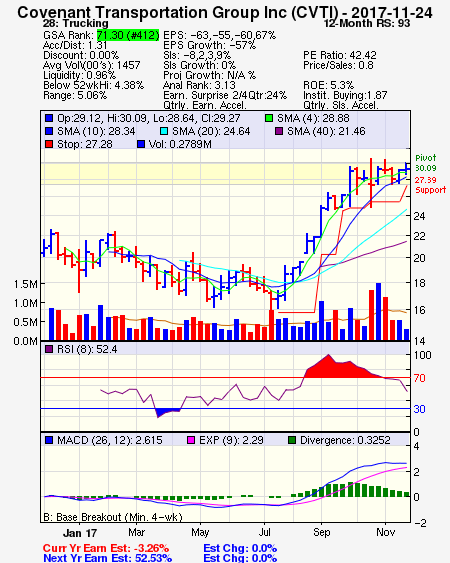Click the purple SMA (40) legend swatch
Viewport: 450px width, 563px height.
tap(279, 131)
